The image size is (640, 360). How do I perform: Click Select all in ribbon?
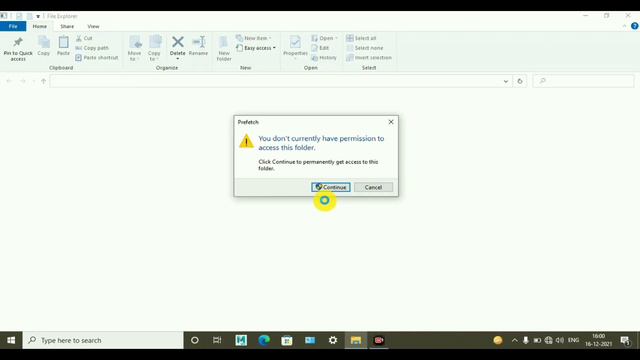(361, 38)
